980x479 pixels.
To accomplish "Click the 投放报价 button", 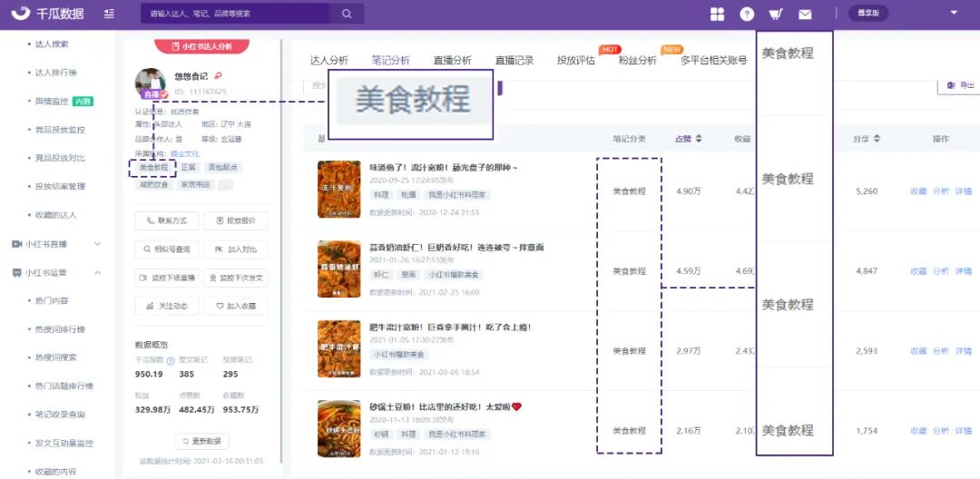I will tap(236, 220).
